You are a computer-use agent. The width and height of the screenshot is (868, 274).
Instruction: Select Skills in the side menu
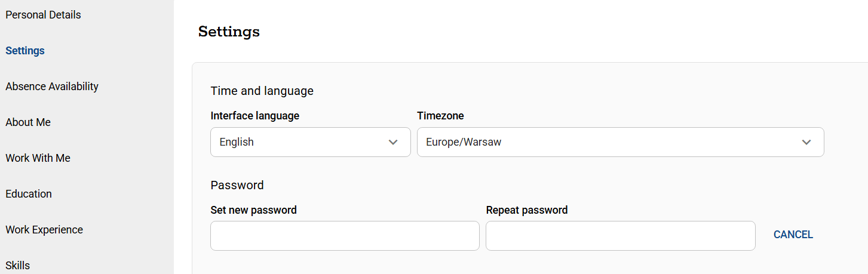point(18,266)
